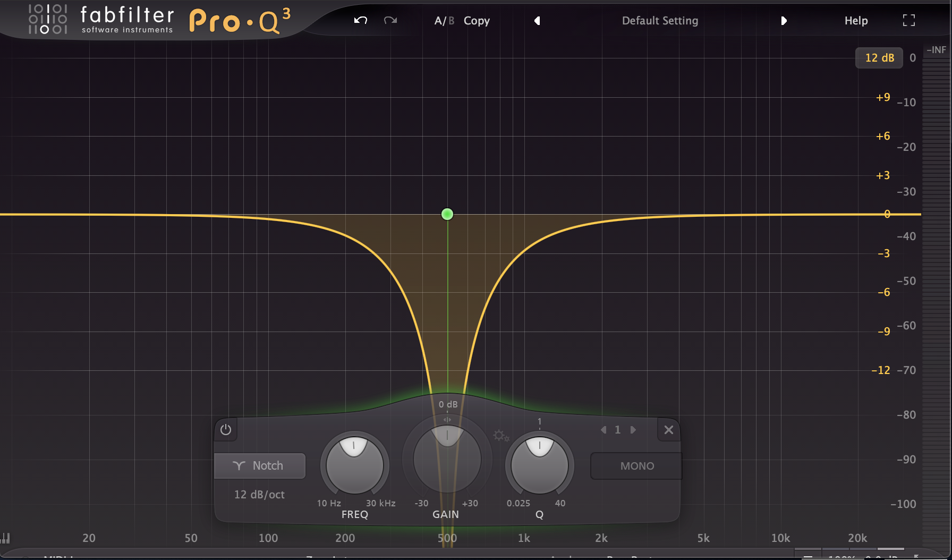This screenshot has width=952, height=560.
Task: Click the MONO placement button
Action: point(637,466)
